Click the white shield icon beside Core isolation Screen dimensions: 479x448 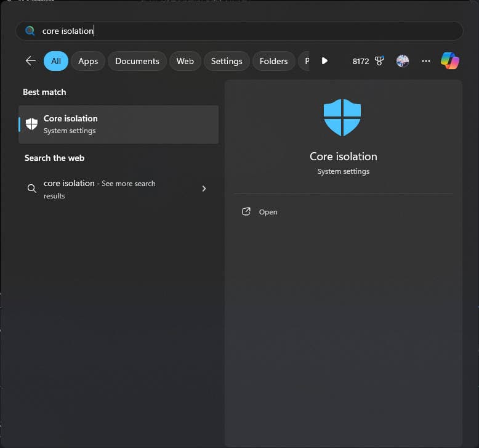coord(31,124)
